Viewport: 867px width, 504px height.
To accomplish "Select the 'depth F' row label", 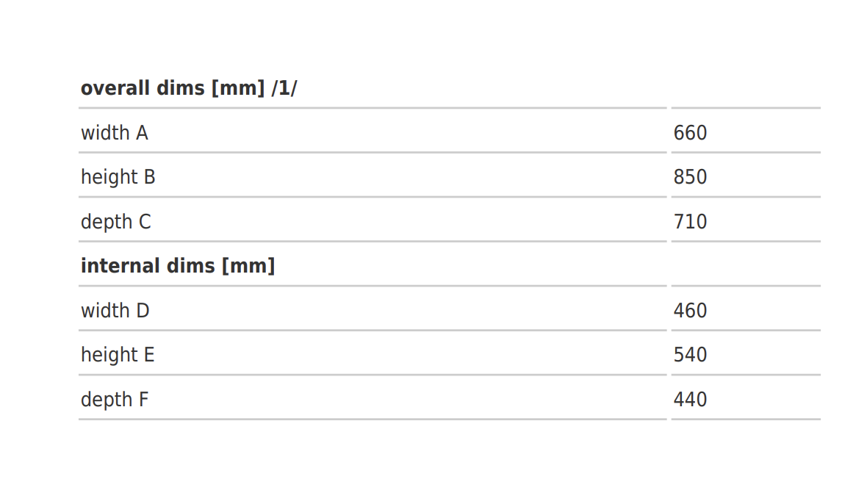I will [115, 400].
